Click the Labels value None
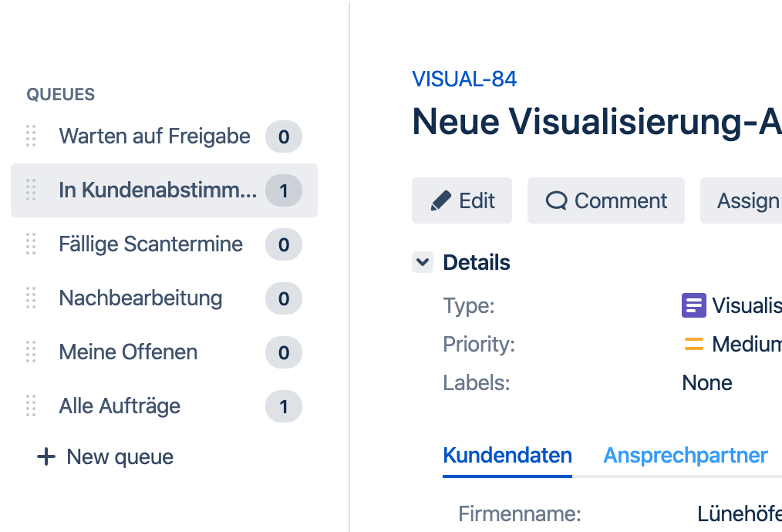 706,383
